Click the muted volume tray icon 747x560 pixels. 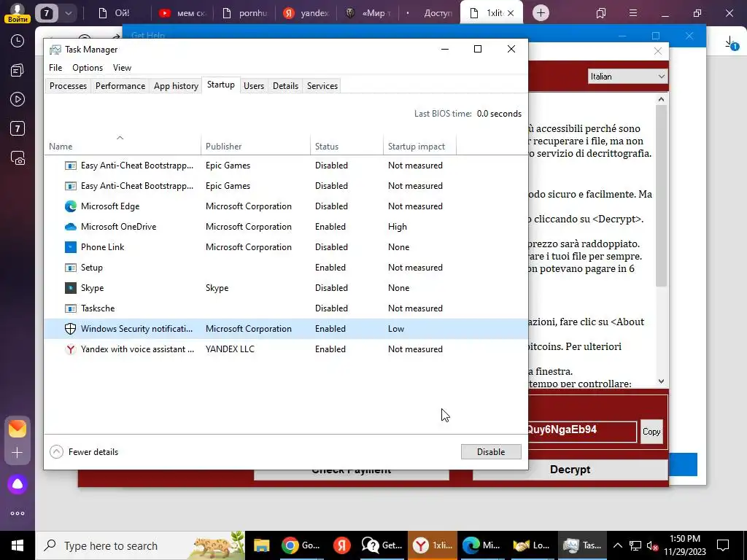(652, 545)
